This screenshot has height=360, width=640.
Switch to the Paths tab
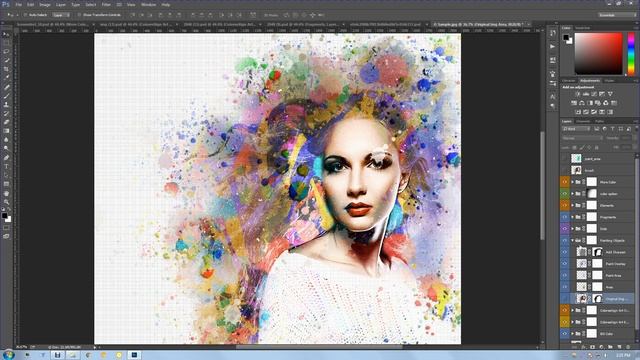[600, 121]
